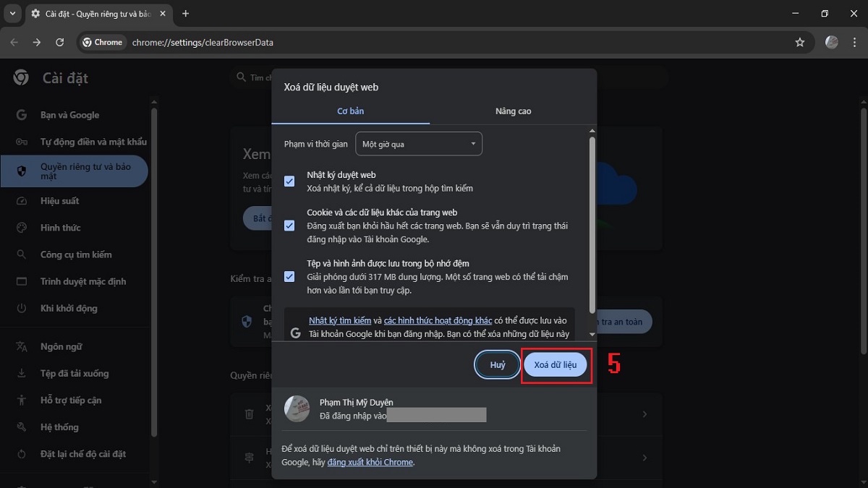
Task: Click the palette icon next to Hình thức
Action: pyautogui.click(x=22, y=228)
